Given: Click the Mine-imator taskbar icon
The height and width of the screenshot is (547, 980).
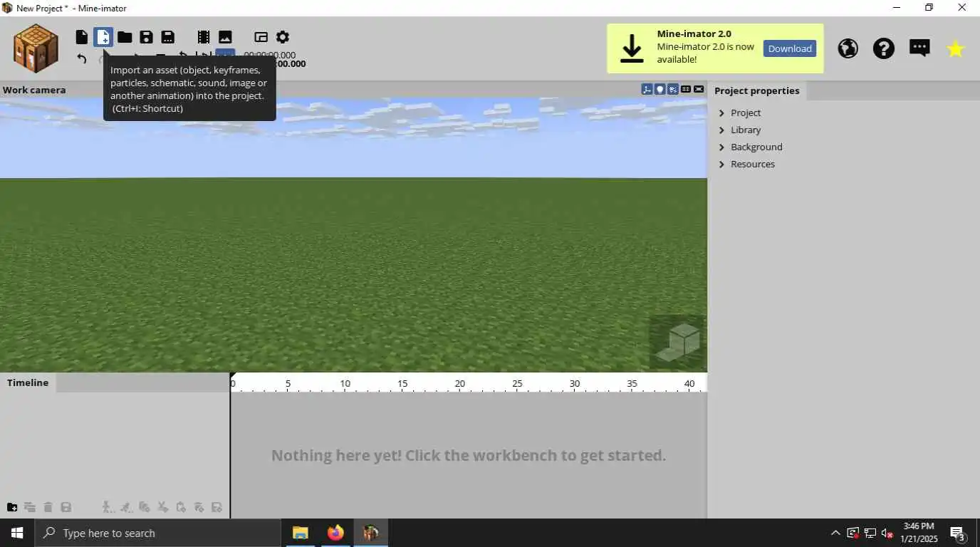Looking at the screenshot, I should pyautogui.click(x=370, y=533).
